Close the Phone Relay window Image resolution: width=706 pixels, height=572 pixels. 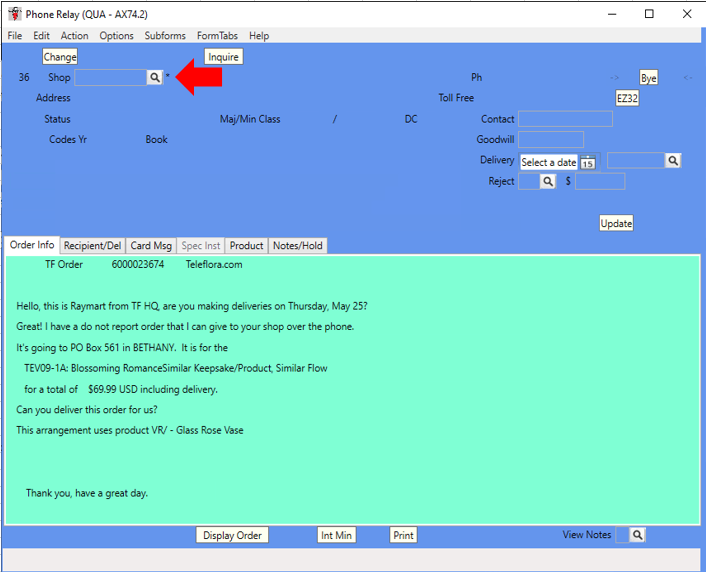click(687, 14)
